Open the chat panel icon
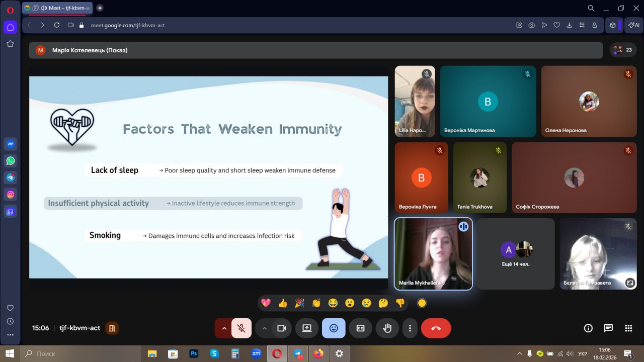This screenshot has height=362, width=644. pyautogui.click(x=608, y=328)
